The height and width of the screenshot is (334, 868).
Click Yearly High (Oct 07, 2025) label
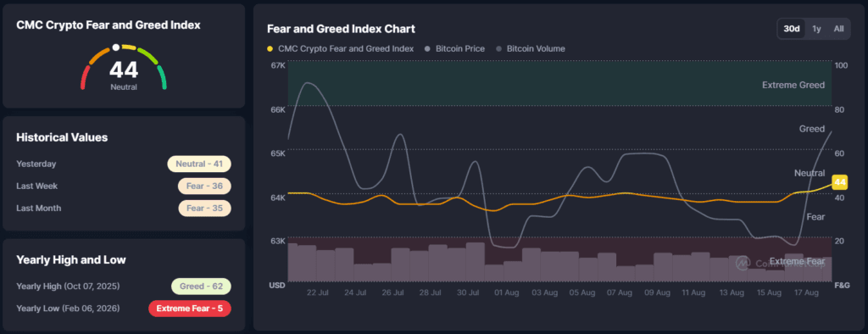click(x=68, y=287)
